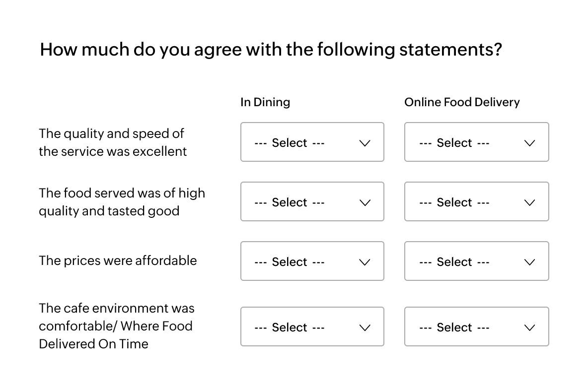Click the "How much do you agree" question title
Screen dimensions: 588x391
tap(271, 50)
